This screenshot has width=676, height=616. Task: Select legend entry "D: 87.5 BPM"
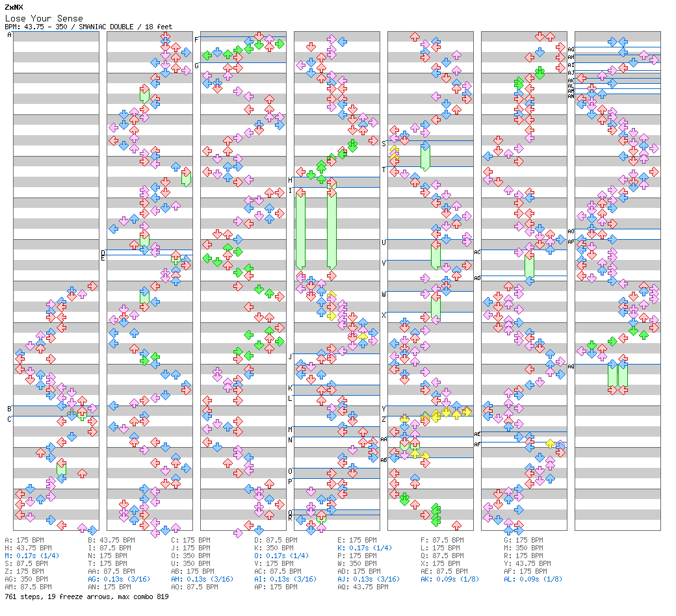click(x=276, y=540)
